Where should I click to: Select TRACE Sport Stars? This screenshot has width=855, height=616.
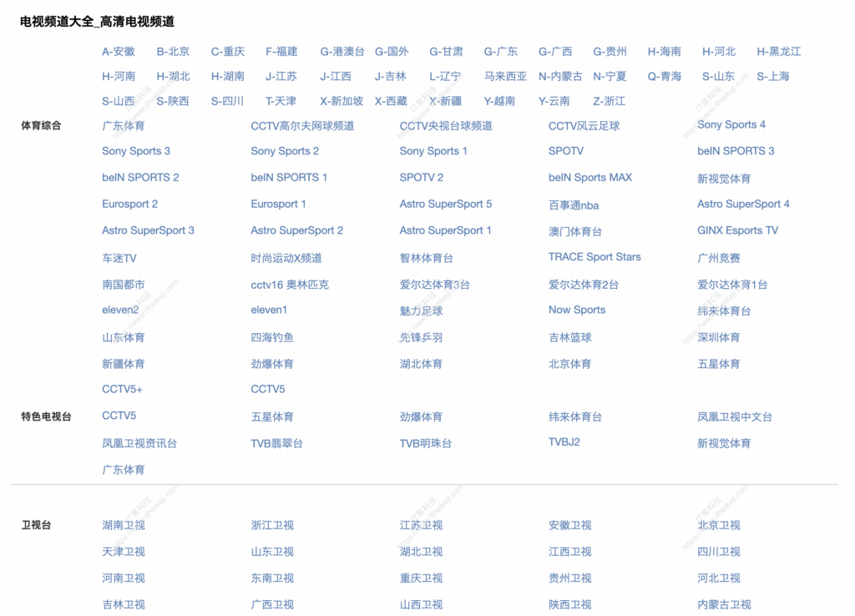click(x=594, y=257)
